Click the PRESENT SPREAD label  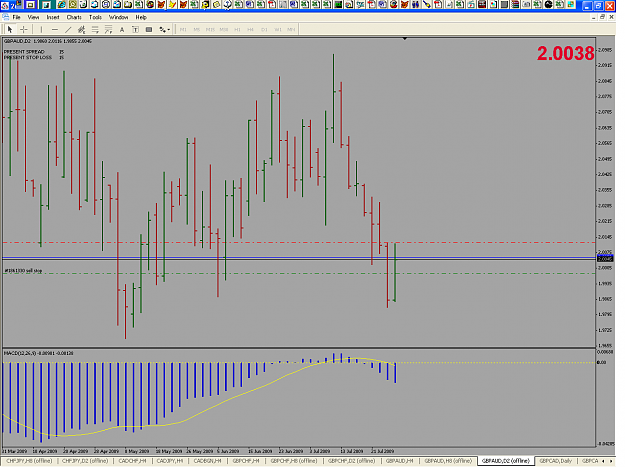click(24, 52)
